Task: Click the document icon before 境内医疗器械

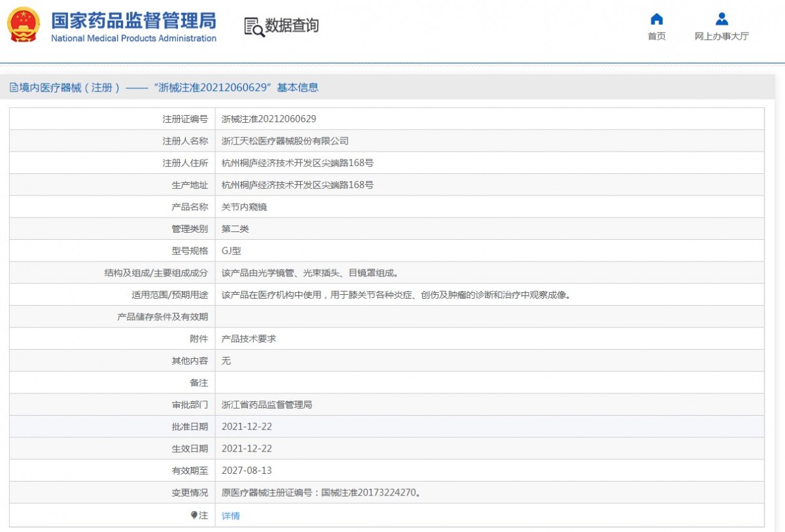Action: click(14, 88)
